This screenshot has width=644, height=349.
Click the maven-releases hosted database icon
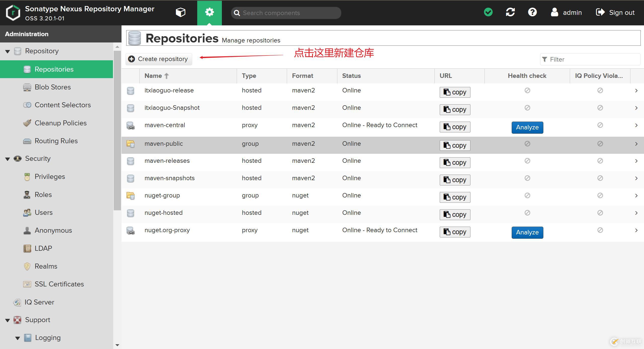pos(130,161)
